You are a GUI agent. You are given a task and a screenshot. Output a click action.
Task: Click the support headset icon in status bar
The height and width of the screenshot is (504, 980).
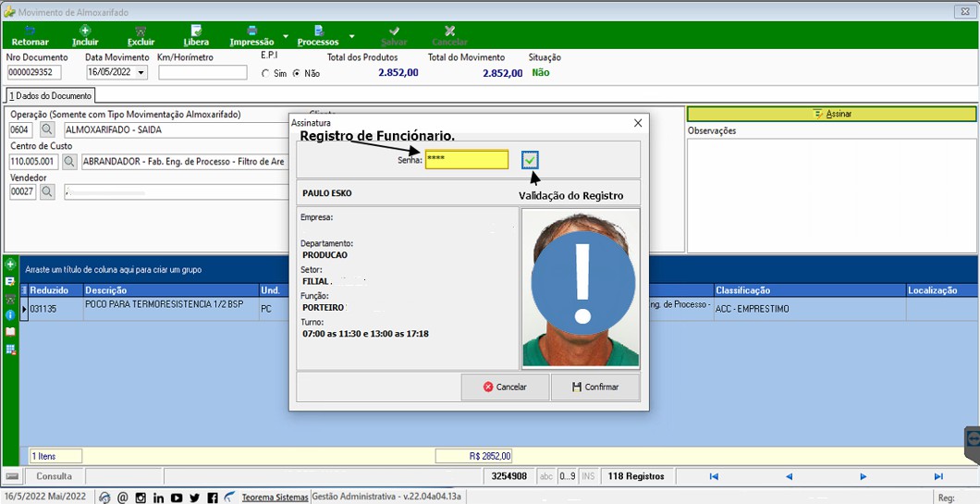pyautogui.click(x=105, y=498)
